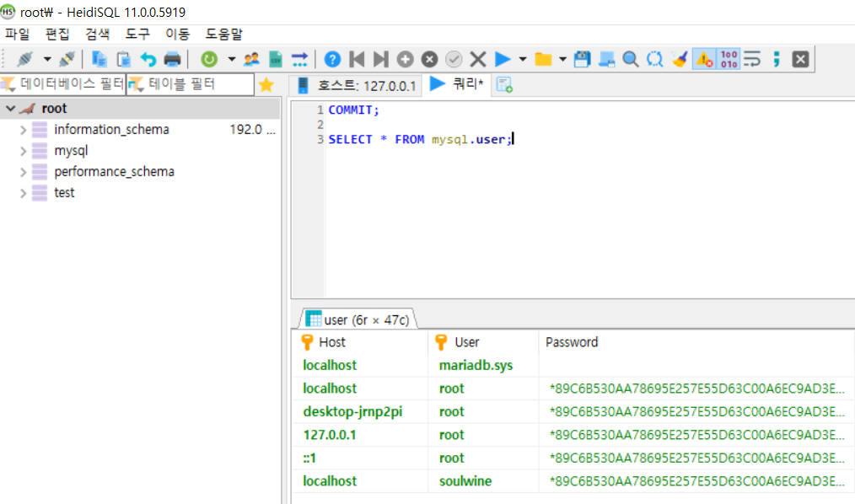Click the ::1 host cell
Screen dimensions: 855x504
point(360,458)
